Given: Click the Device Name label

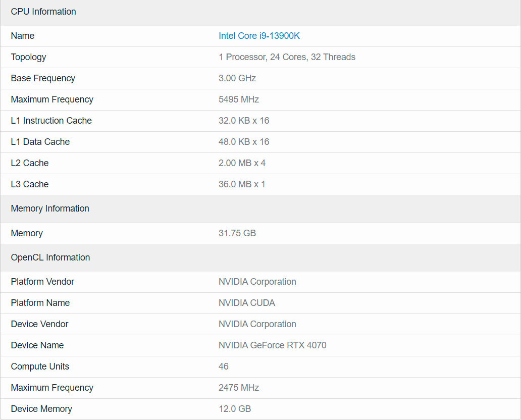Looking at the screenshot, I should click(x=37, y=346).
